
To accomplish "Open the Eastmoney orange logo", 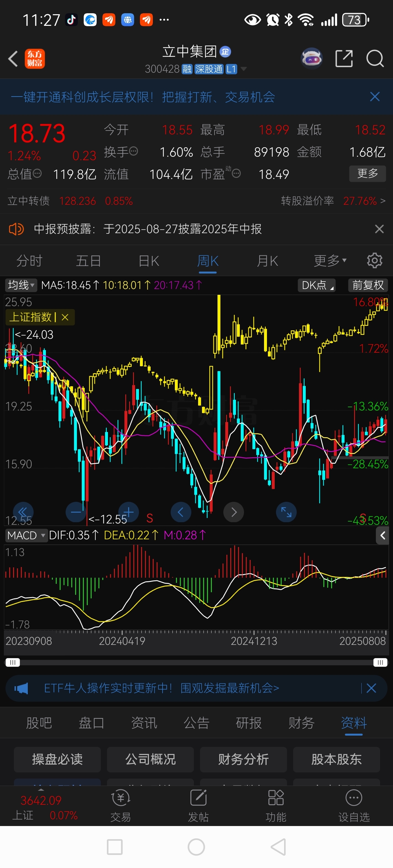I will (x=35, y=59).
